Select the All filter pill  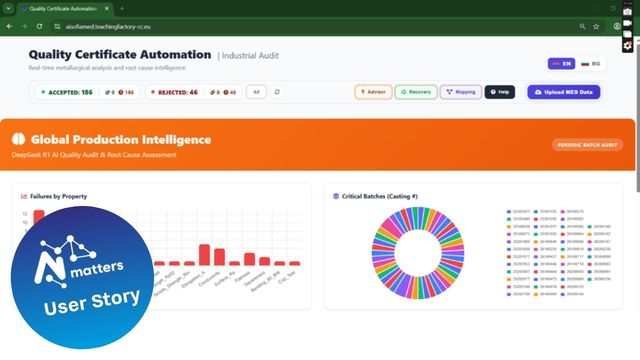pyautogui.click(x=256, y=92)
